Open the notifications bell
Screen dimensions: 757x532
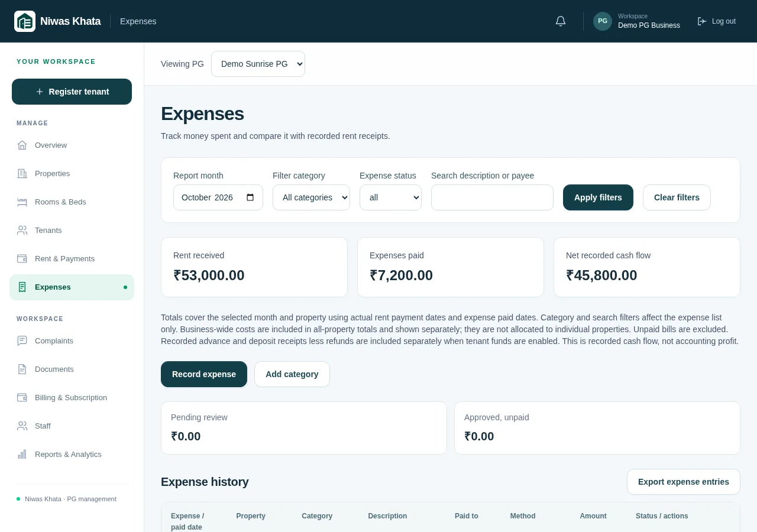pyautogui.click(x=561, y=21)
